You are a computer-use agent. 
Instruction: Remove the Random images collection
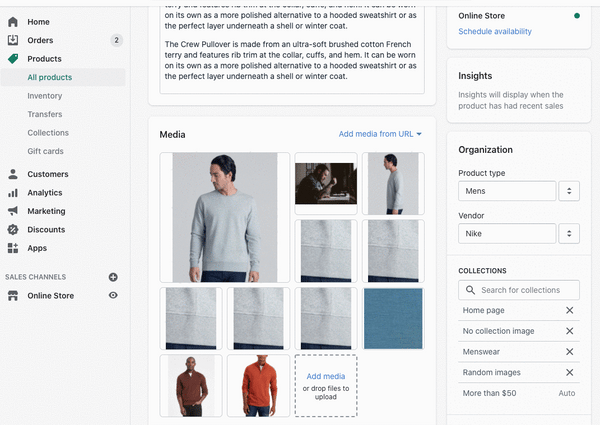(569, 372)
